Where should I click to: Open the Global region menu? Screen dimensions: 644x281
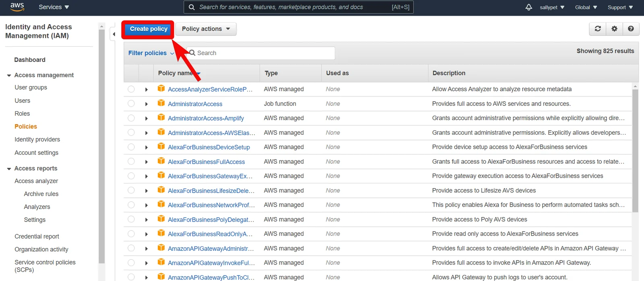pyautogui.click(x=586, y=7)
